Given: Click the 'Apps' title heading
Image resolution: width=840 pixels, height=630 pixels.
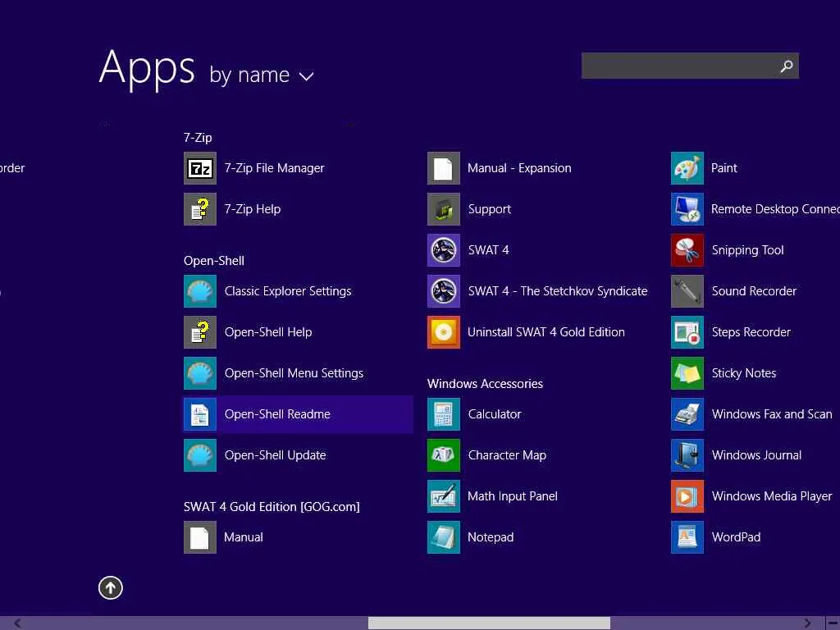Looking at the screenshot, I should pyautogui.click(x=147, y=69).
